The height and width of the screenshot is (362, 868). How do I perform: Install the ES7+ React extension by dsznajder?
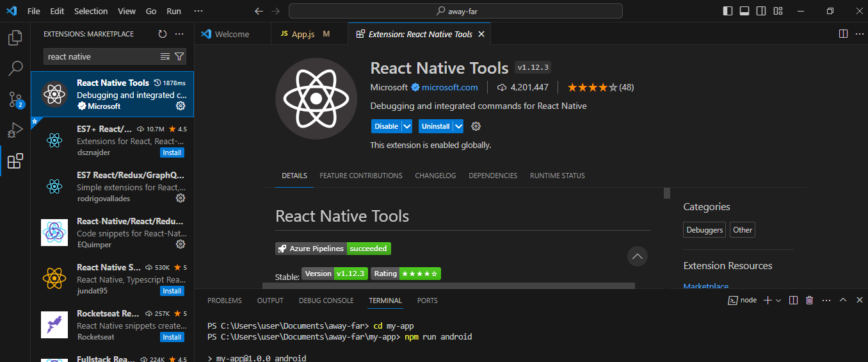[x=172, y=152]
